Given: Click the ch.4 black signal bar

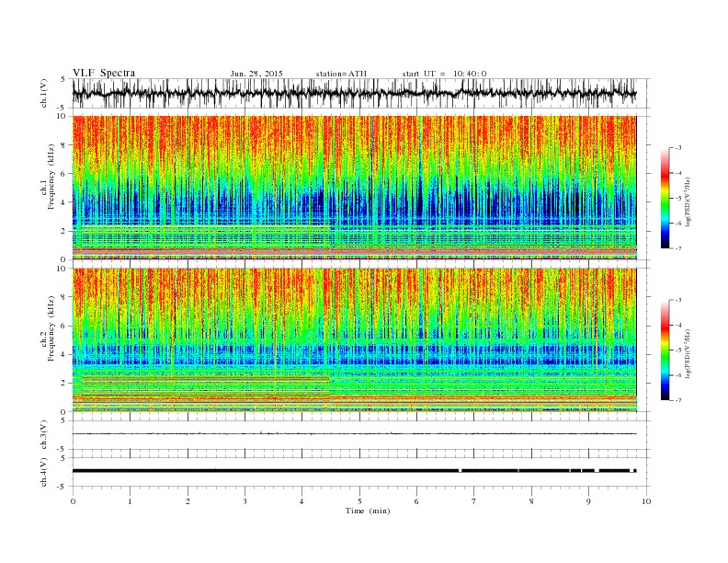Looking at the screenshot, I should (354, 471).
